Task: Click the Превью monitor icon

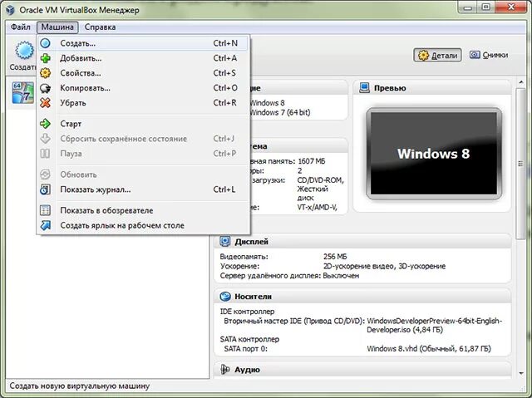Action: click(364, 88)
